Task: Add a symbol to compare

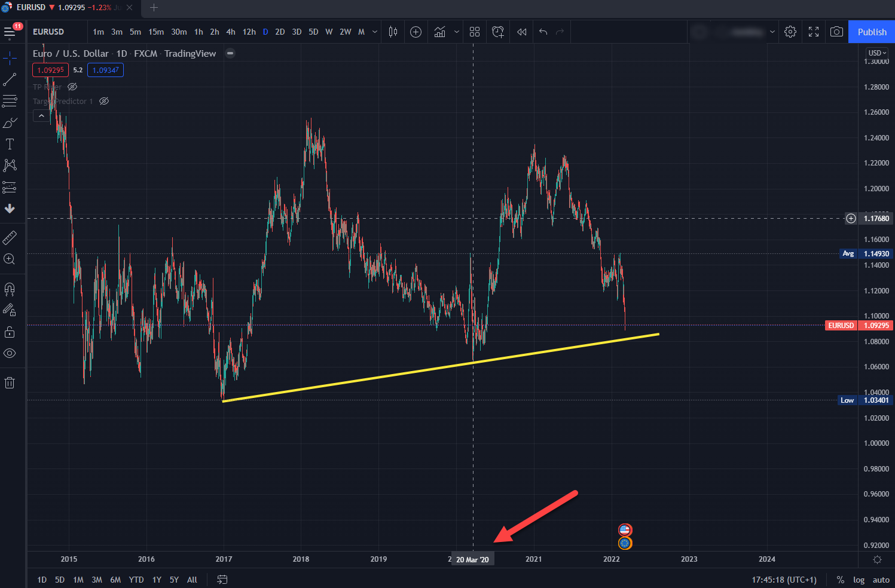Action: 416,32
